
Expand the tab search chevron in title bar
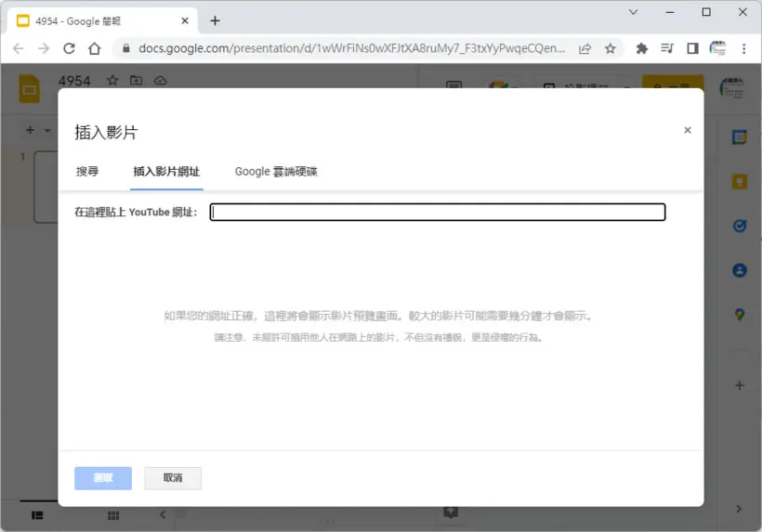click(x=633, y=12)
